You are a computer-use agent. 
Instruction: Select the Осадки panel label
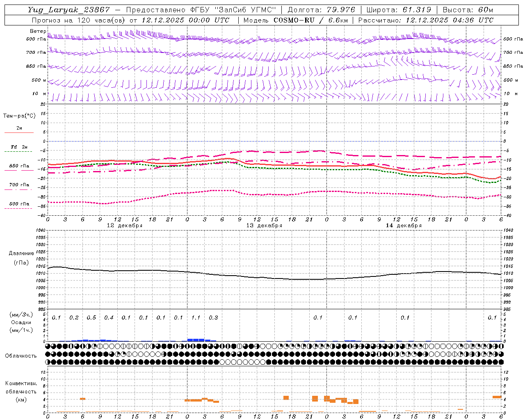[21, 322]
